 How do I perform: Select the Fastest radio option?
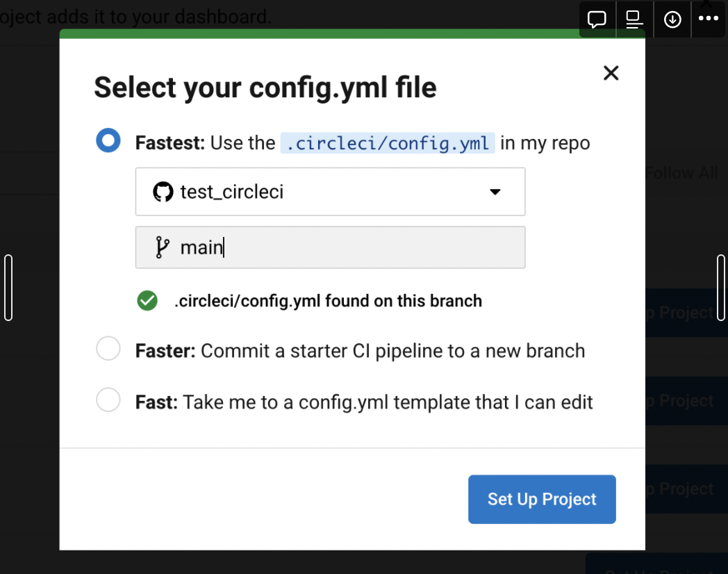[x=108, y=140]
